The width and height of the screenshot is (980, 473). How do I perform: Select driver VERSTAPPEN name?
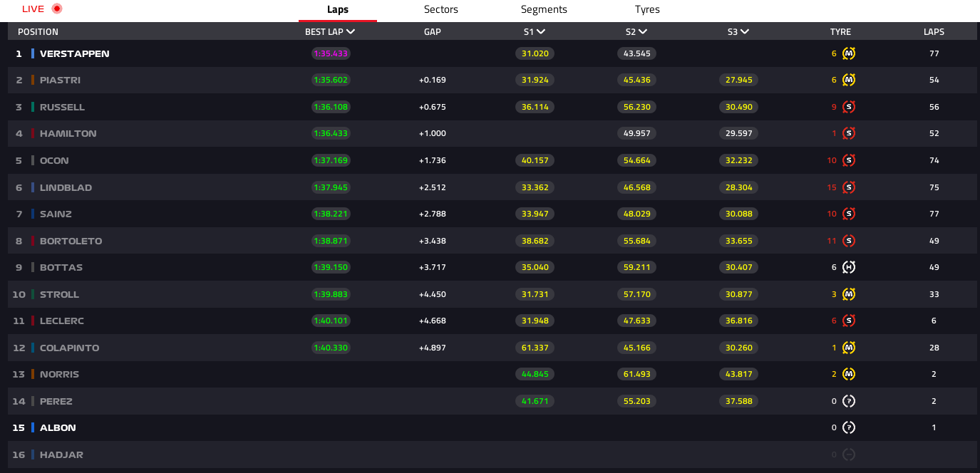(75, 53)
